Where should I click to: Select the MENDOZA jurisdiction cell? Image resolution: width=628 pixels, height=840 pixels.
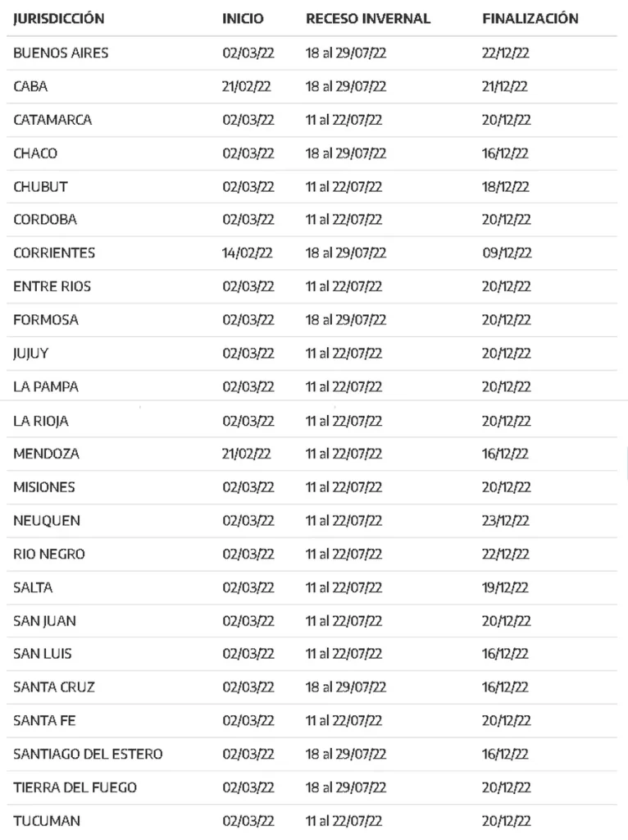point(46,454)
